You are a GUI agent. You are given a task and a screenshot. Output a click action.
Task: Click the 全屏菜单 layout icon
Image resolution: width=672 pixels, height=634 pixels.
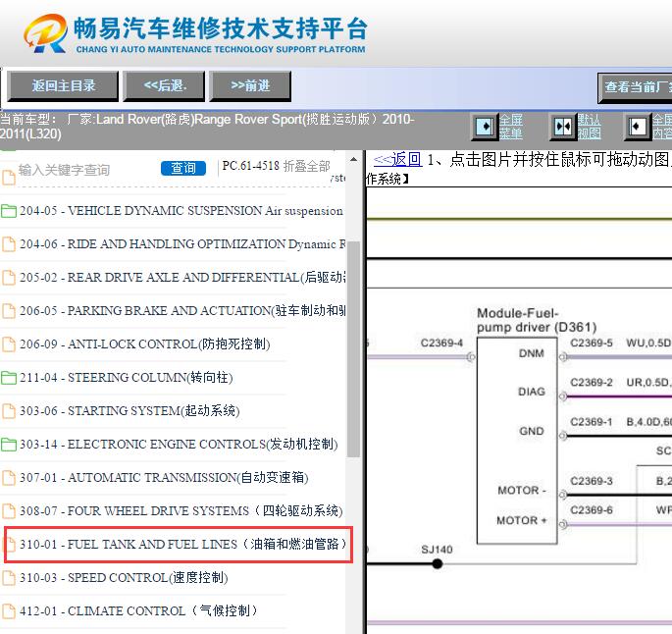486,127
